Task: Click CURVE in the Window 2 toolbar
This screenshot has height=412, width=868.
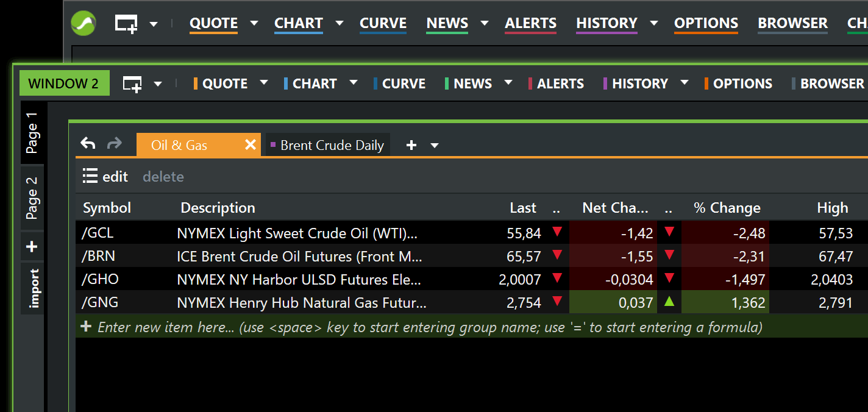Action: click(x=399, y=83)
